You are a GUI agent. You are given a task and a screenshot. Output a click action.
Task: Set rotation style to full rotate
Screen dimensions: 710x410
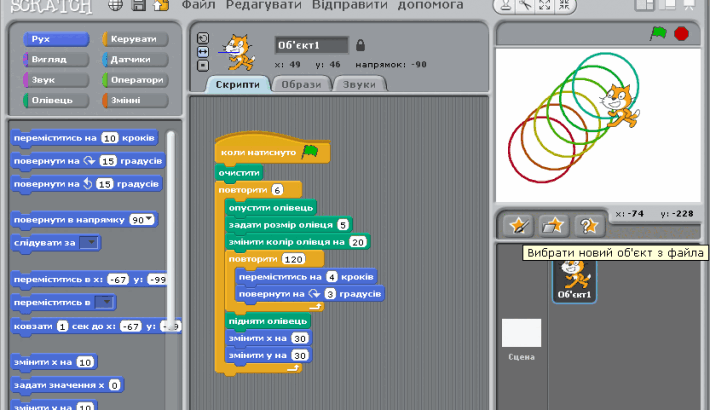tap(203, 39)
